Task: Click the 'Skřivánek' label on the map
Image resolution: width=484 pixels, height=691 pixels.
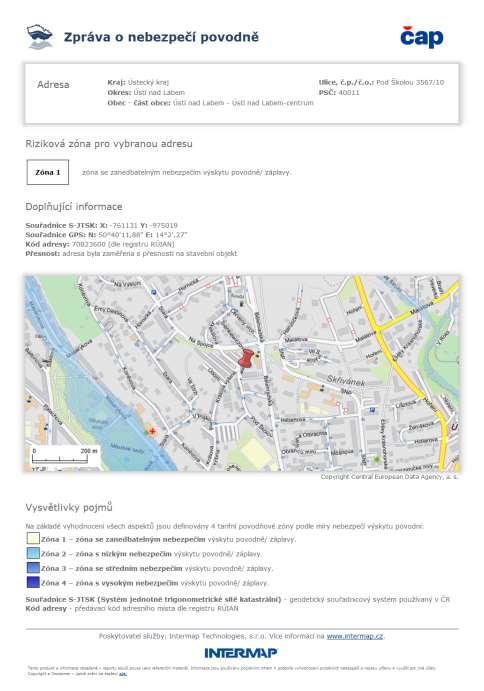Action: 346,381
